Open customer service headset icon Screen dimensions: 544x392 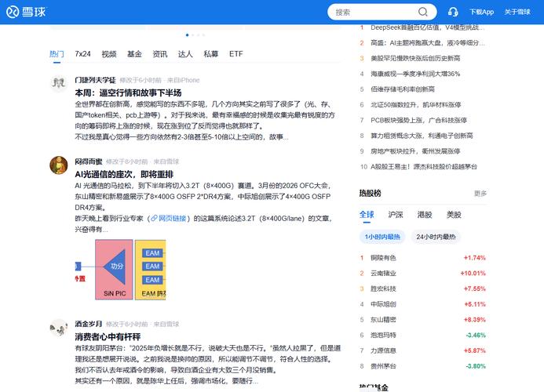coord(453,12)
